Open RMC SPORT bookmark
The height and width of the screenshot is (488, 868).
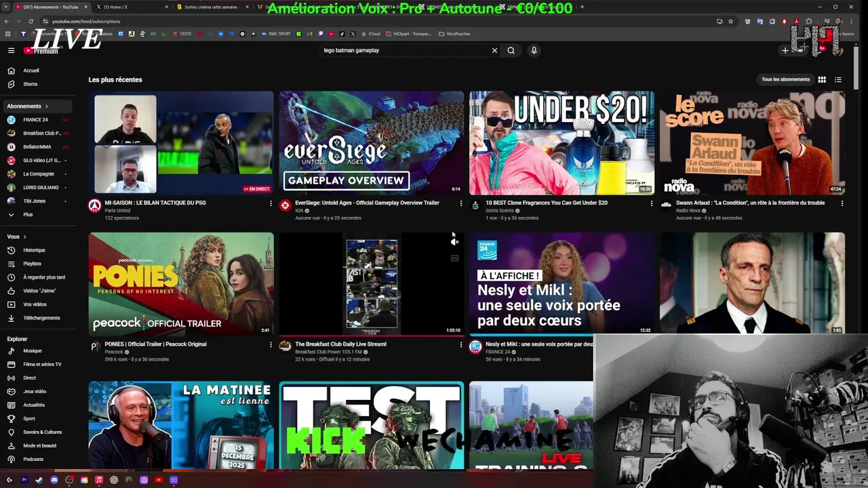[x=277, y=34]
